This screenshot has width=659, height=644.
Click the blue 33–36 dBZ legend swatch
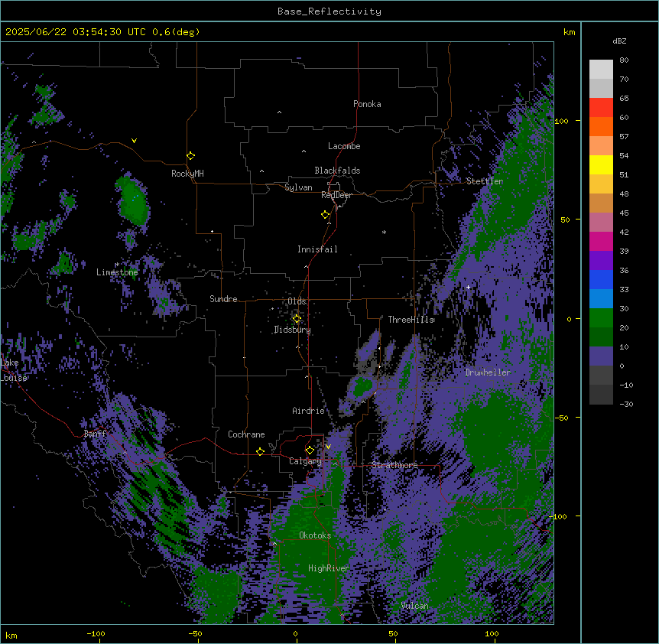[601, 279]
